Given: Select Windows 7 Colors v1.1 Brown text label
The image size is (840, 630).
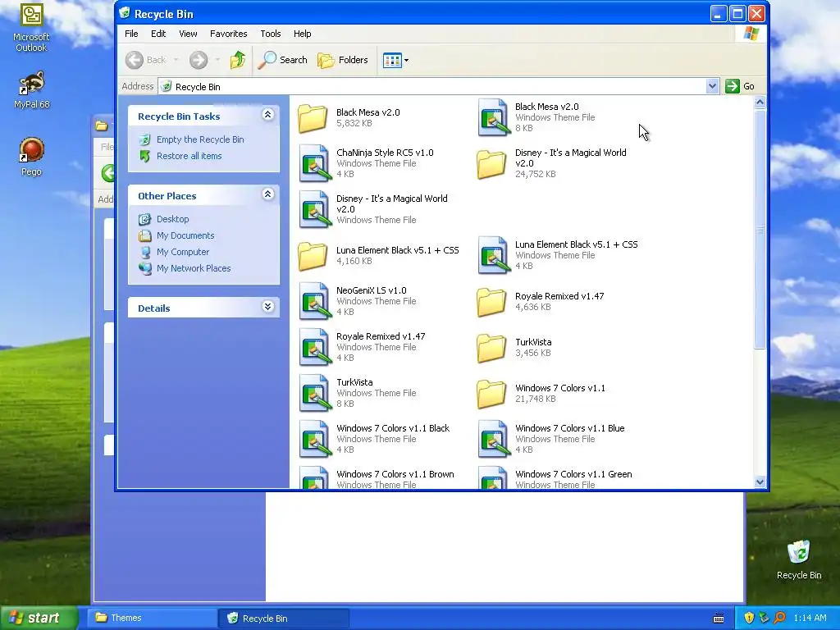Looking at the screenshot, I should (x=395, y=474).
